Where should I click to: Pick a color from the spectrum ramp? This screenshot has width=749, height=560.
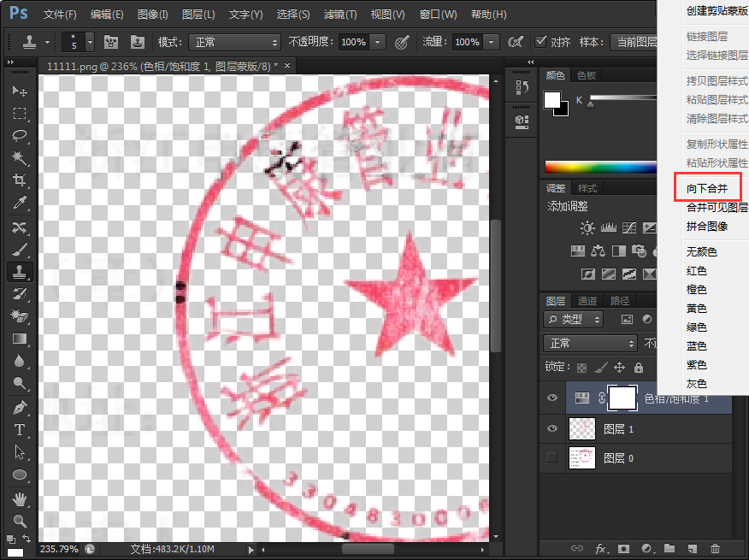(x=601, y=167)
